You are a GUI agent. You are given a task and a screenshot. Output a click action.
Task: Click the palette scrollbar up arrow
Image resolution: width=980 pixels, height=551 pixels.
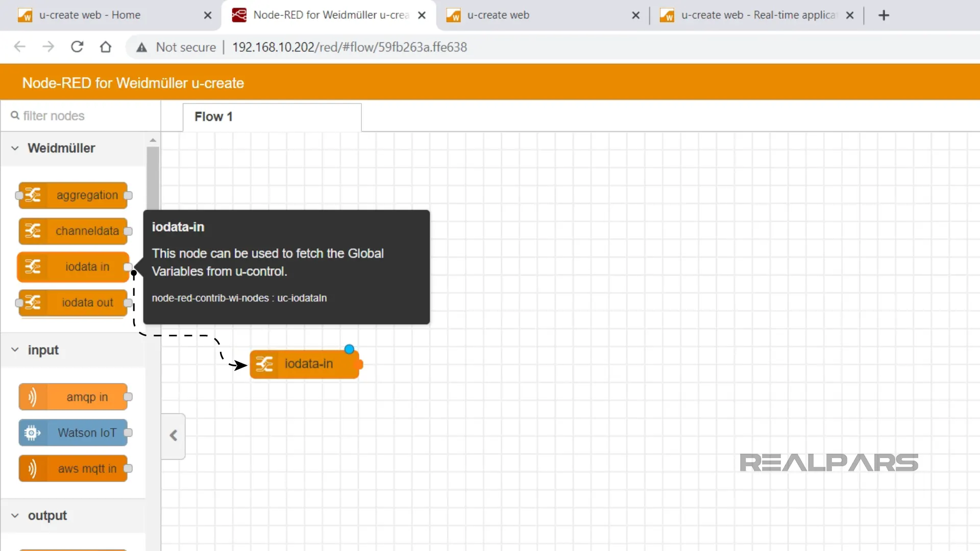tap(153, 140)
